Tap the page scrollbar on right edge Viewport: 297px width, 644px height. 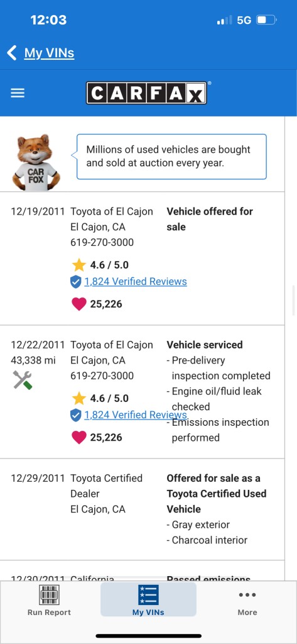294,301
